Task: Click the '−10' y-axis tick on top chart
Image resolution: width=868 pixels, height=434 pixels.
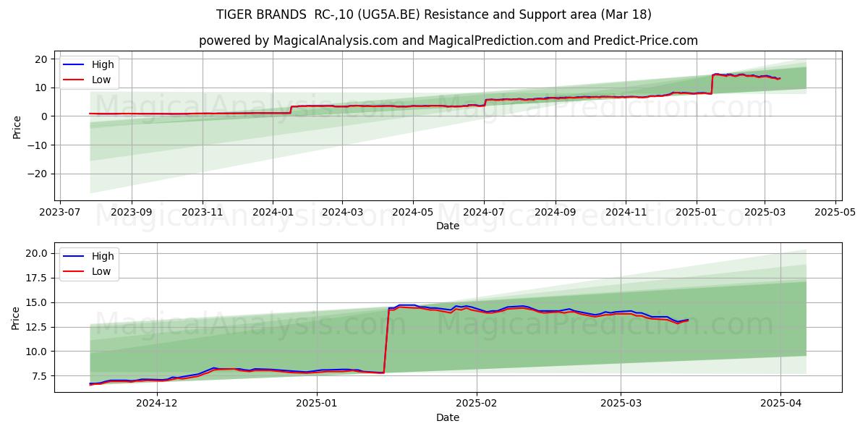Action: (x=38, y=145)
